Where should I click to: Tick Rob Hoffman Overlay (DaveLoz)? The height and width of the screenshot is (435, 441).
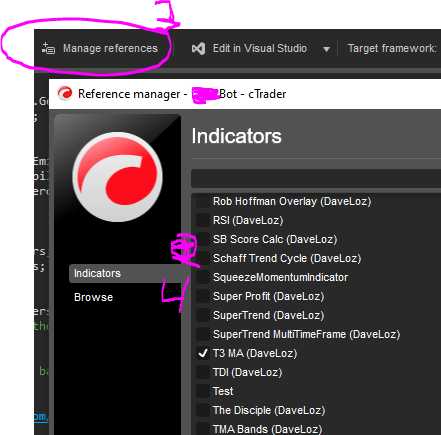(203, 201)
